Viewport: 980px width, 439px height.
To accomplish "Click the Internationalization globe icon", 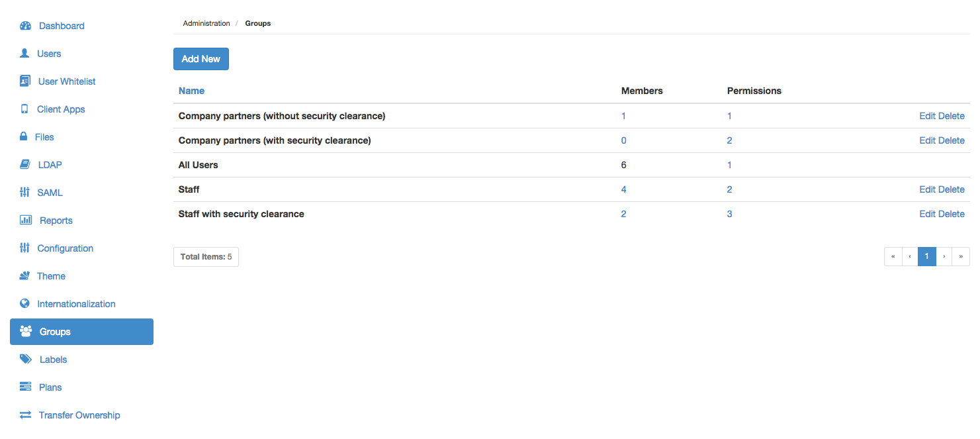I will point(25,304).
